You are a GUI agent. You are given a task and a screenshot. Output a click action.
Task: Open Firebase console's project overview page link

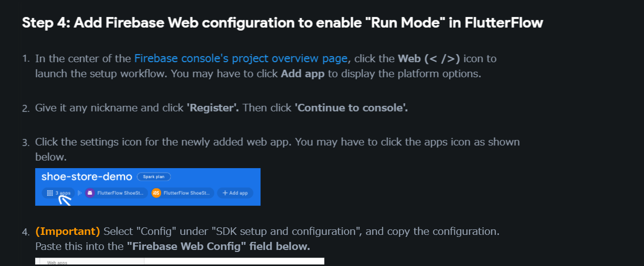pyautogui.click(x=241, y=59)
